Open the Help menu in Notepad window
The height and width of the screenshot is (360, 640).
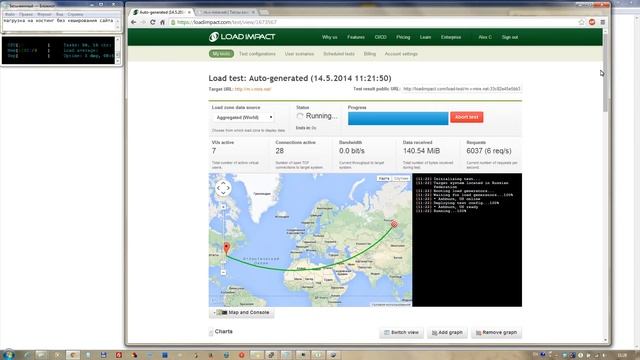(x=75, y=14)
